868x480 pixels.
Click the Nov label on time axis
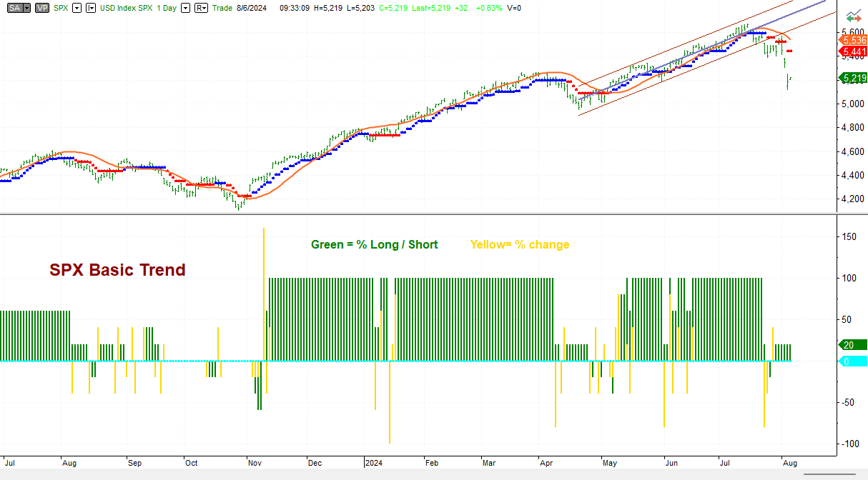pos(255,462)
